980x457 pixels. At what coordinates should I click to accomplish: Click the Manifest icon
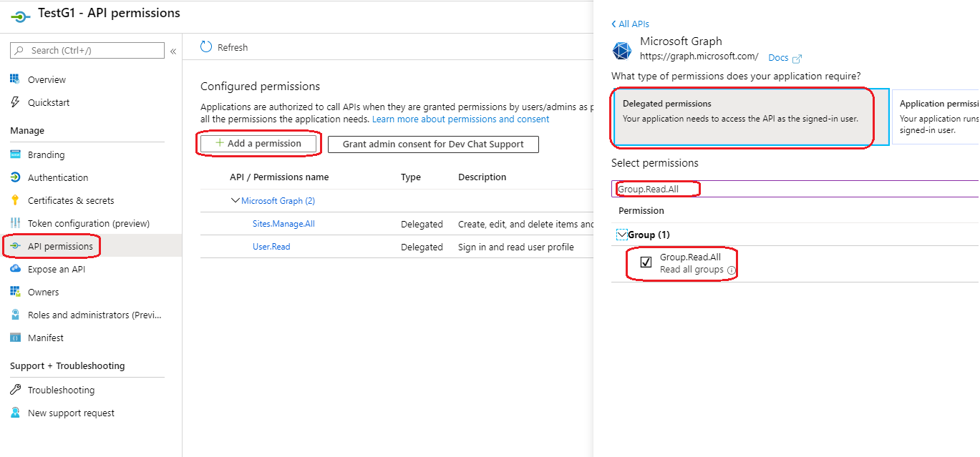click(15, 338)
